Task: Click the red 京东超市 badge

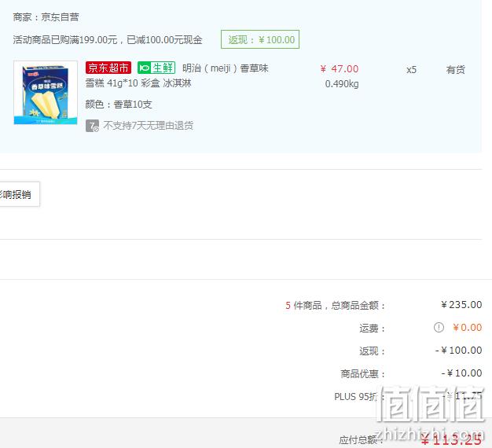Action: pyautogui.click(x=108, y=68)
